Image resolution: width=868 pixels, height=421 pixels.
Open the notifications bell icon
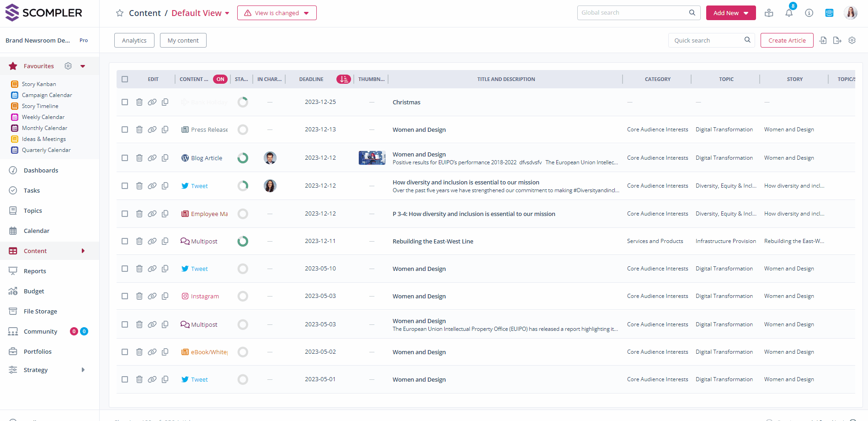pyautogui.click(x=789, y=13)
